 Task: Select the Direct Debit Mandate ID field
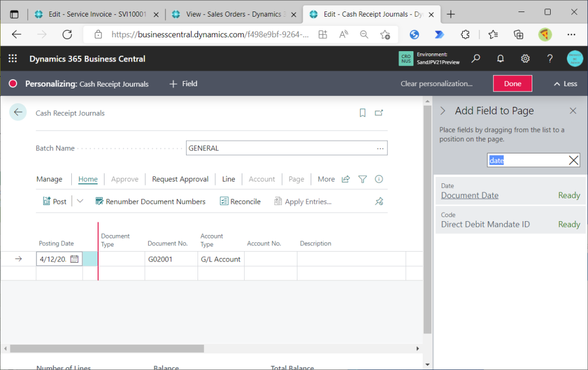[x=510, y=220]
